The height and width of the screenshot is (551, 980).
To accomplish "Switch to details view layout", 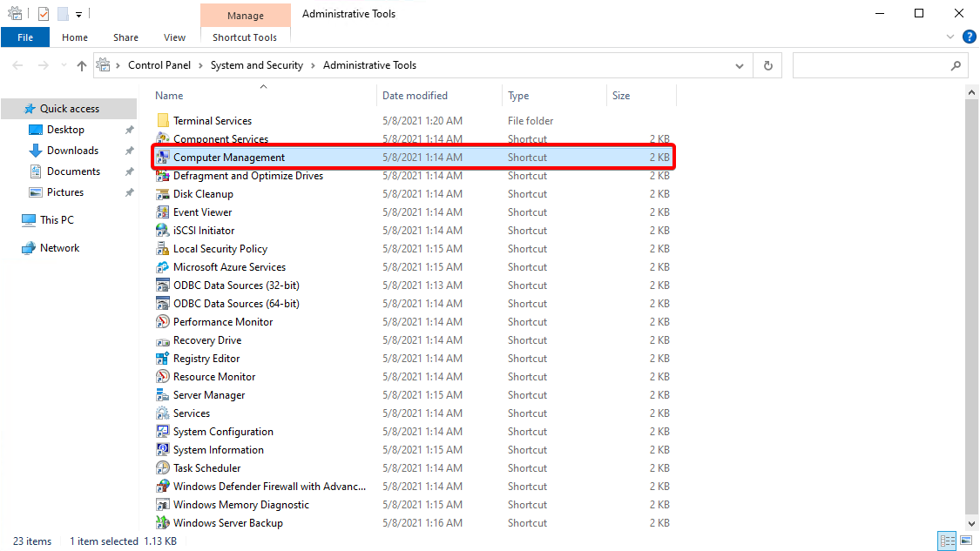I will tap(947, 541).
